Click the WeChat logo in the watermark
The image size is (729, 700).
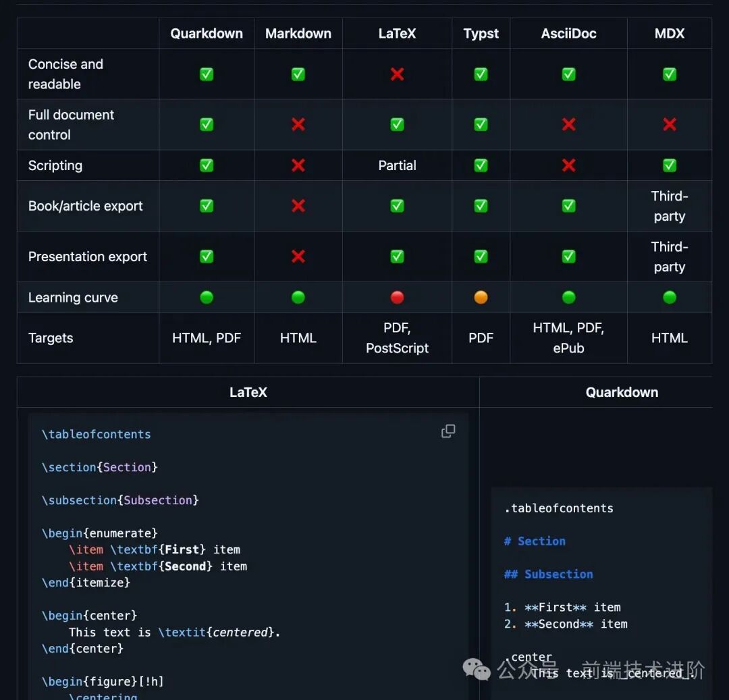[x=477, y=669]
